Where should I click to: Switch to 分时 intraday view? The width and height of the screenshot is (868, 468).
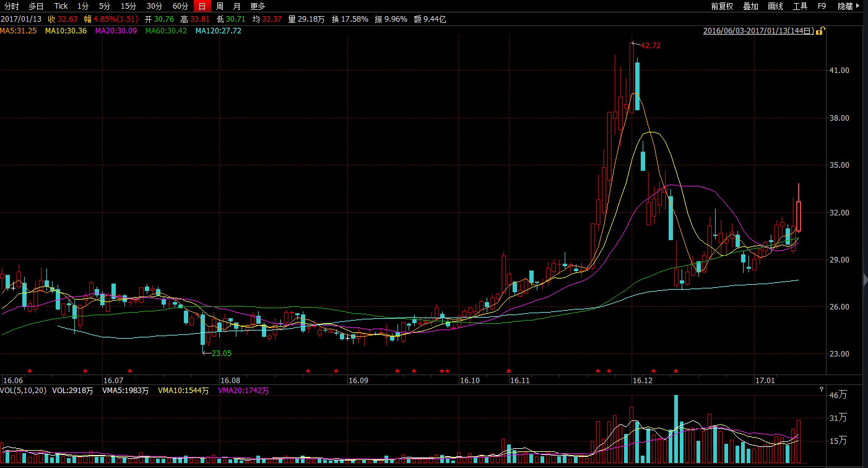pyautogui.click(x=11, y=6)
